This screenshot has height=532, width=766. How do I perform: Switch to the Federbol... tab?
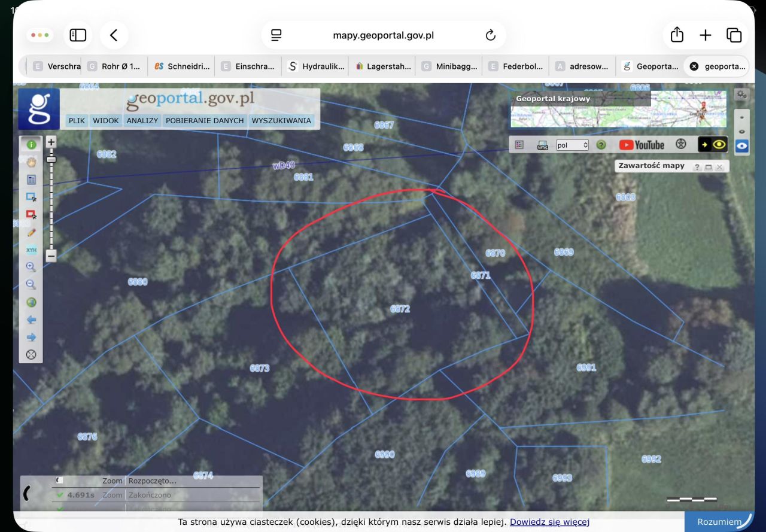click(516, 66)
